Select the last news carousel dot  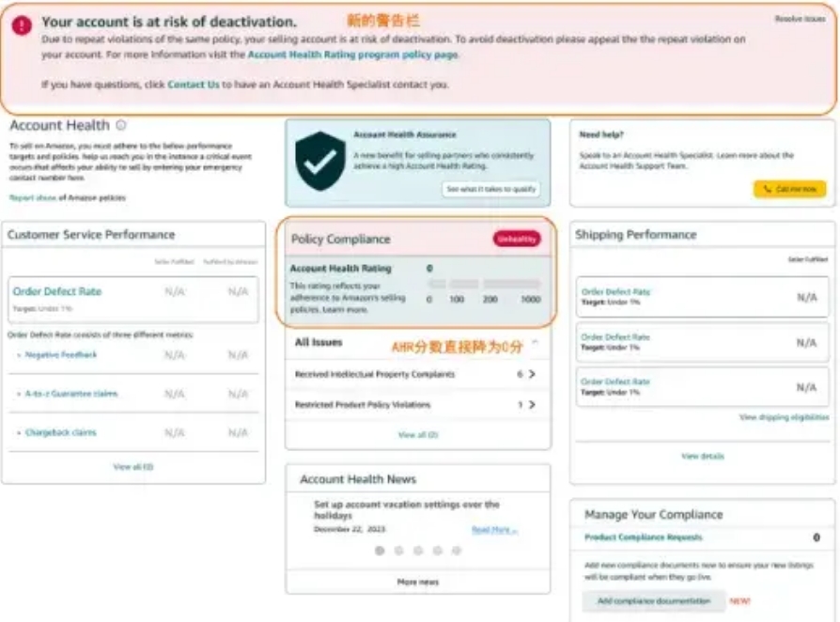[x=457, y=551]
